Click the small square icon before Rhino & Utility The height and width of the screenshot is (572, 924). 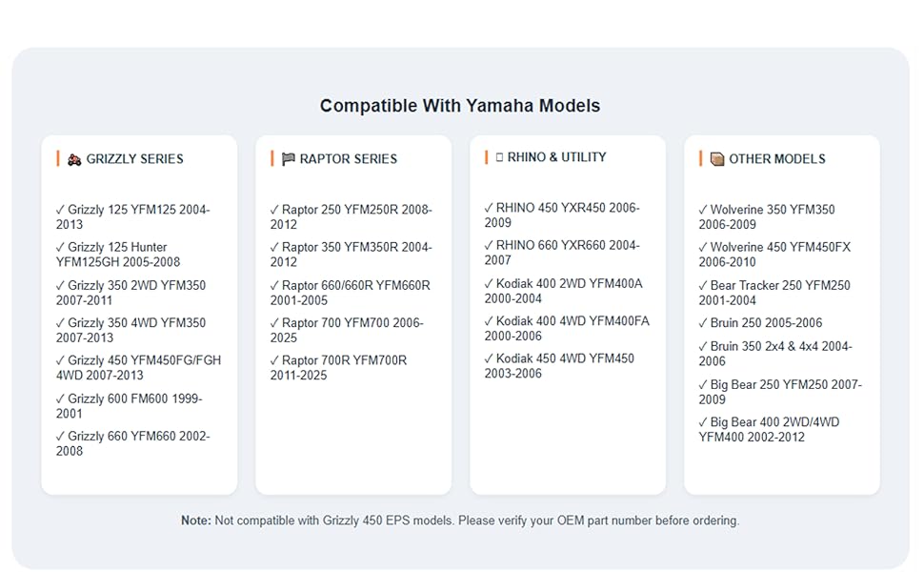[x=500, y=157]
